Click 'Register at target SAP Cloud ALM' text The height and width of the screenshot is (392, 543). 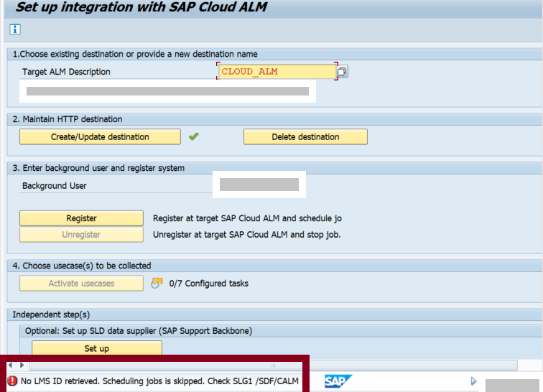tap(247, 218)
